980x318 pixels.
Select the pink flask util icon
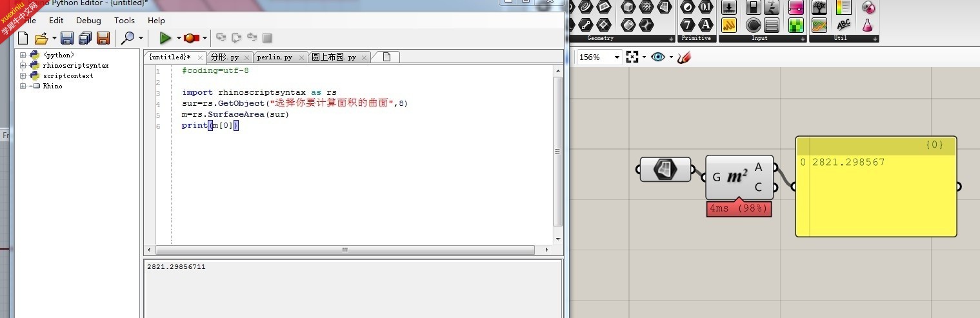pyautogui.click(x=868, y=25)
